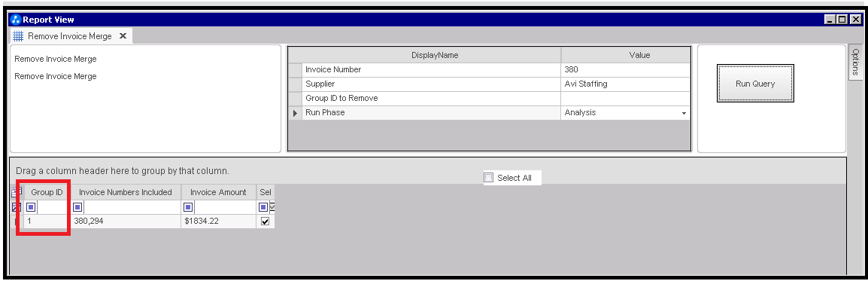
Task: Click the second Remove Invoice Merge text line
Action: coord(56,77)
